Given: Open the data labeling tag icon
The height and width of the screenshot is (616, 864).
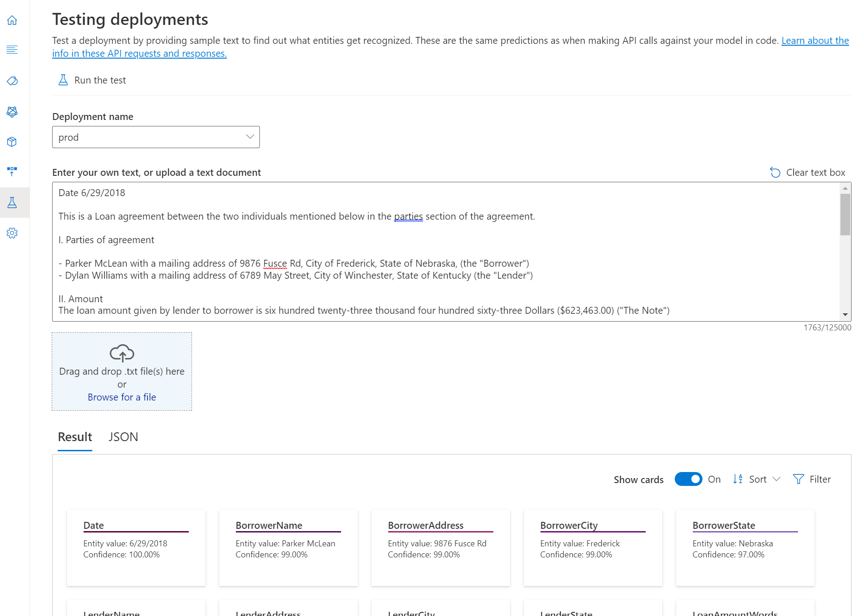Looking at the screenshot, I should pyautogui.click(x=12, y=81).
